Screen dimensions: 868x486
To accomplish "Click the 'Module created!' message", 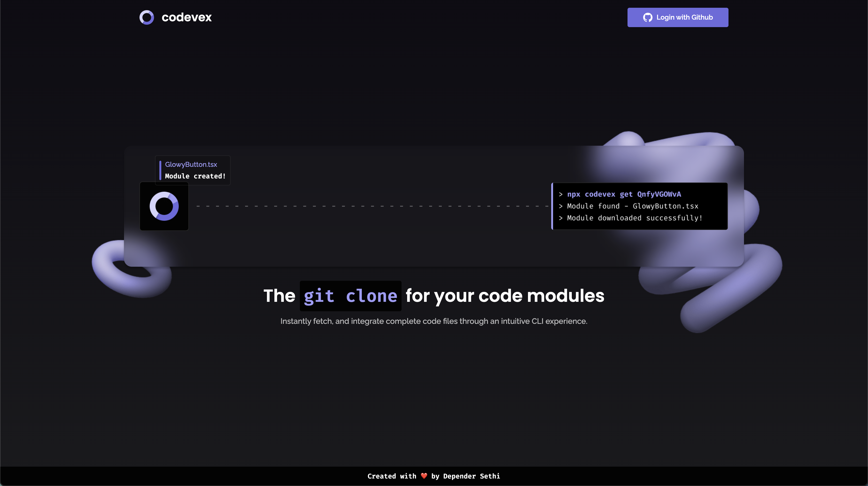I will (195, 176).
